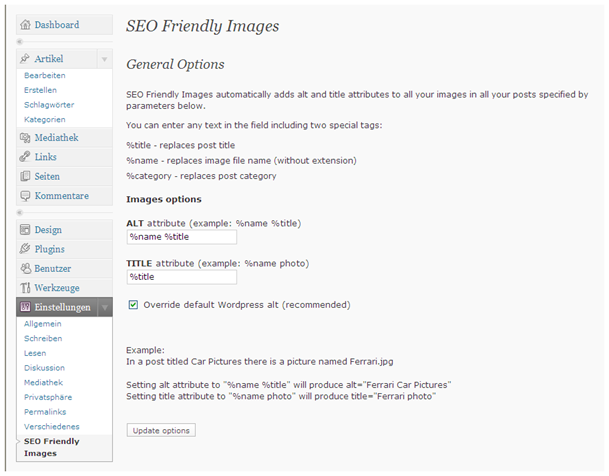Go to Erstellen under Artikel
The height and width of the screenshot is (476, 609).
point(40,90)
